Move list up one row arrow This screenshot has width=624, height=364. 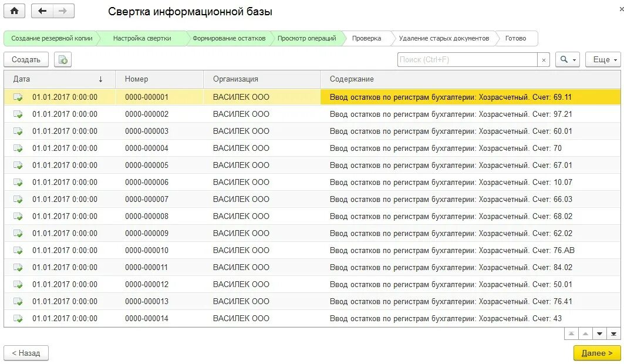(x=585, y=334)
